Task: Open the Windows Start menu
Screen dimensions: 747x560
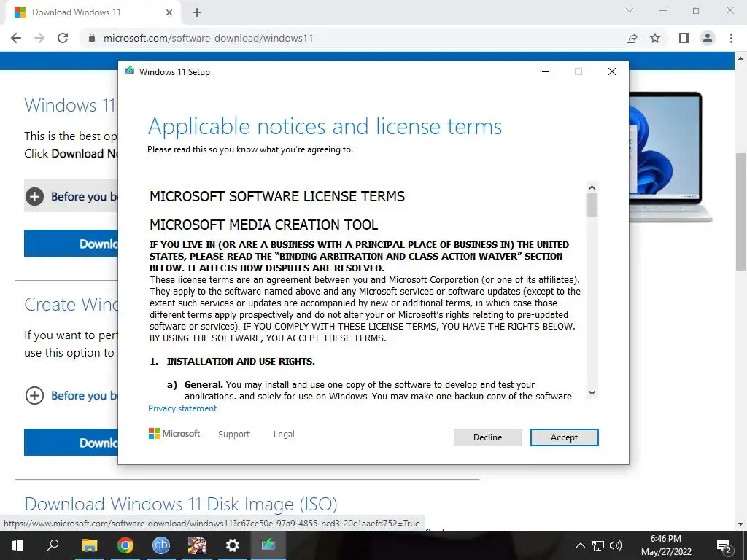Action: coord(18,545)
